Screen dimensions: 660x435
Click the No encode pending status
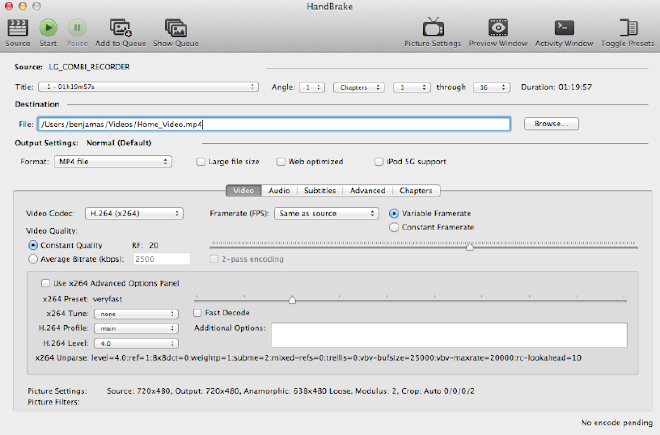tap(617, 422)
